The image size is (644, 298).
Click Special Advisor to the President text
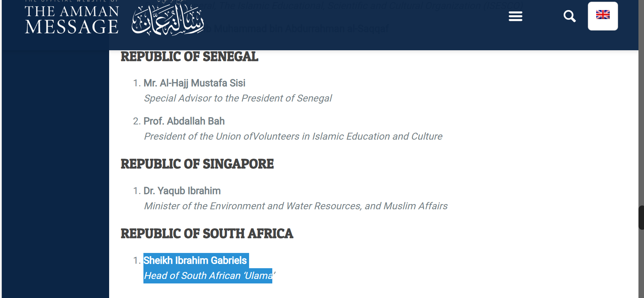coord(238,98)
